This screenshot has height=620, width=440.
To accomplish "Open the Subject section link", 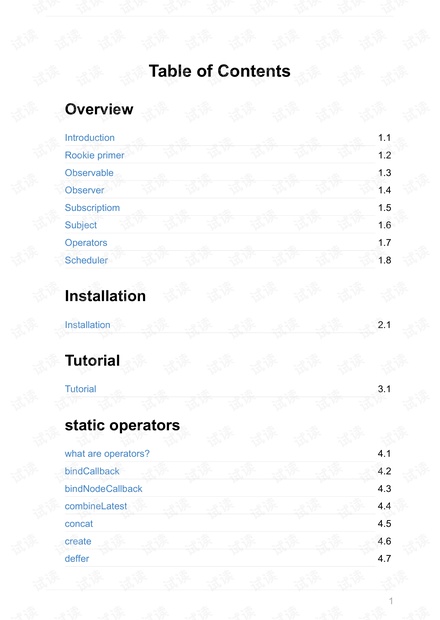I will 81,225.
